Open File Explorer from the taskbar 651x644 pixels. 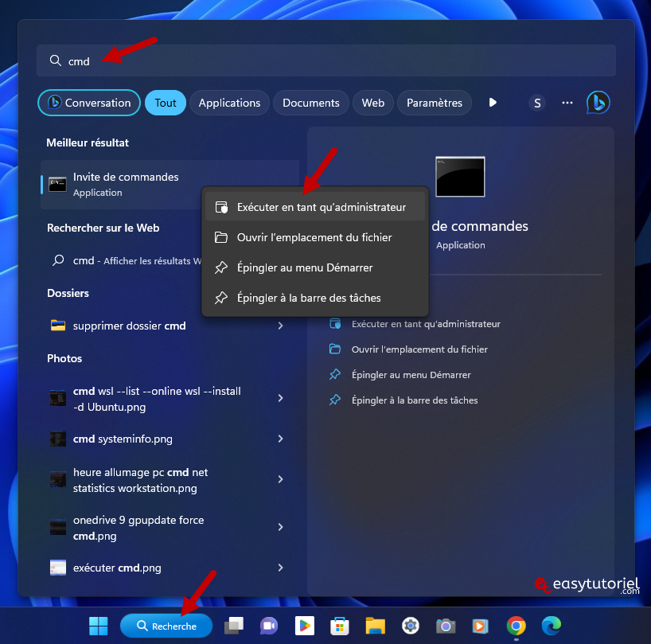[376, 626]
